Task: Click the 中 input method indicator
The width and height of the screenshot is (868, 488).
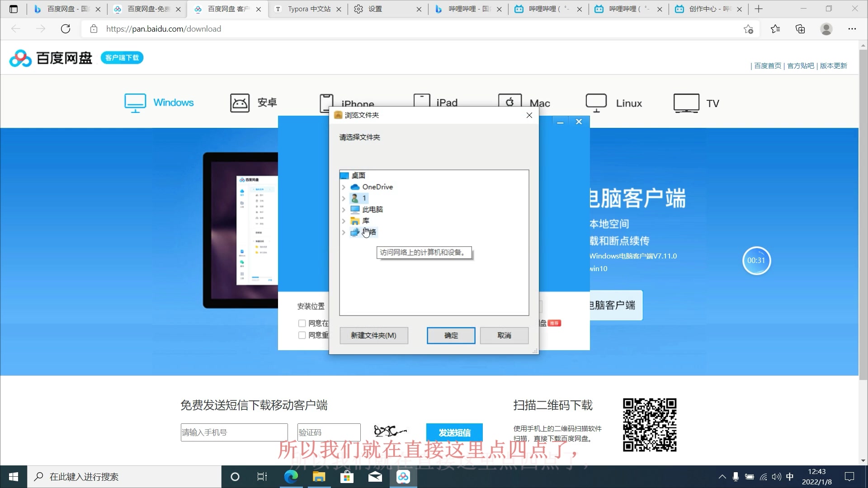Action: 790,477
